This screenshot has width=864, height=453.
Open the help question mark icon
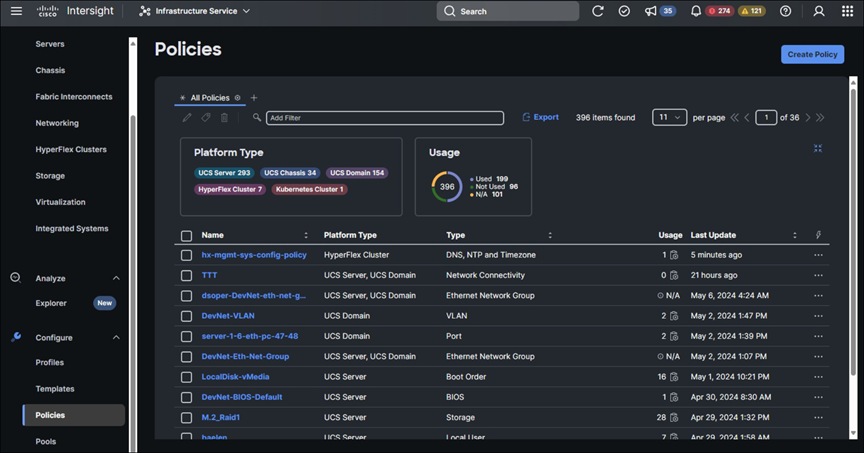(786, 11)
